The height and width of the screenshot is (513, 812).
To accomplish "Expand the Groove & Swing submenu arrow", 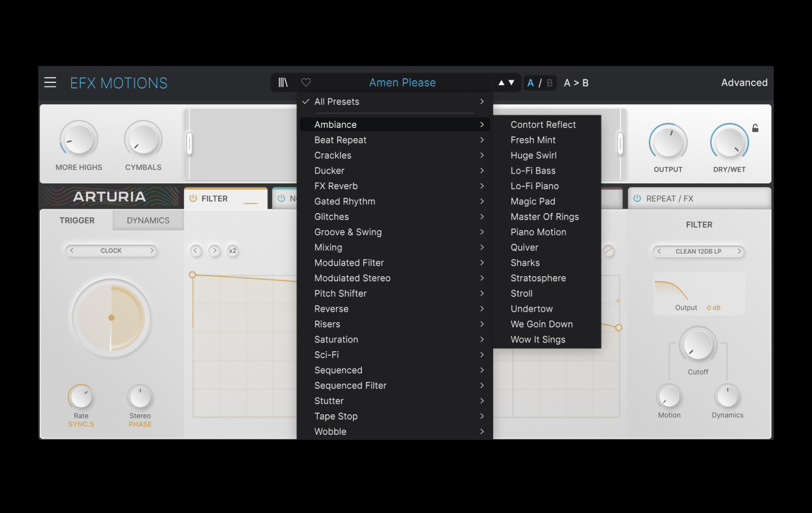I will 482,232.
